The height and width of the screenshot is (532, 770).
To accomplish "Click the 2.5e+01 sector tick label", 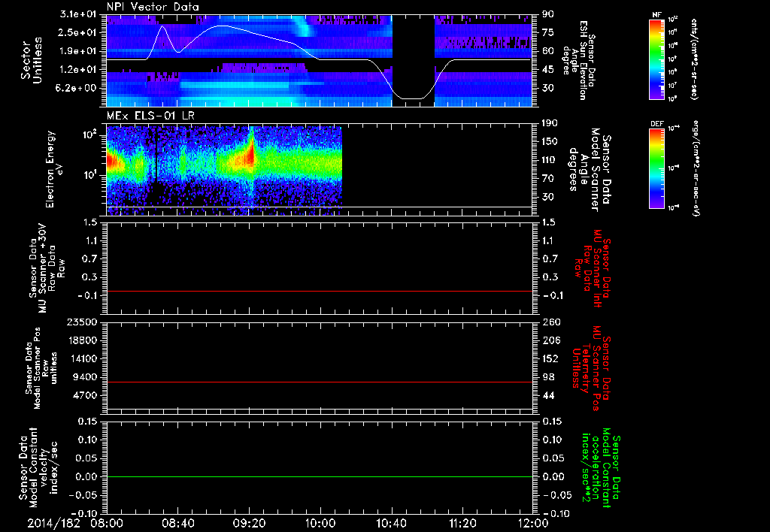I will [x=78, y=32].
